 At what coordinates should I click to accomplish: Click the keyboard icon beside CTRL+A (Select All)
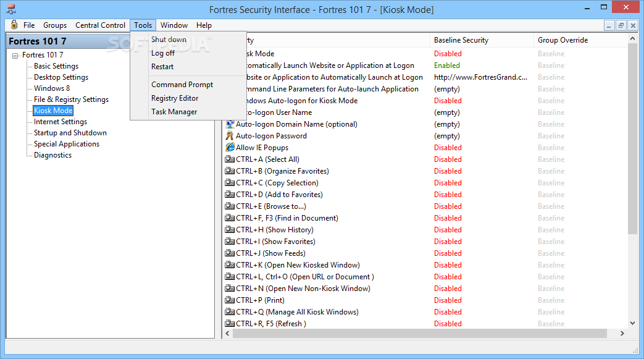[230, 159]
